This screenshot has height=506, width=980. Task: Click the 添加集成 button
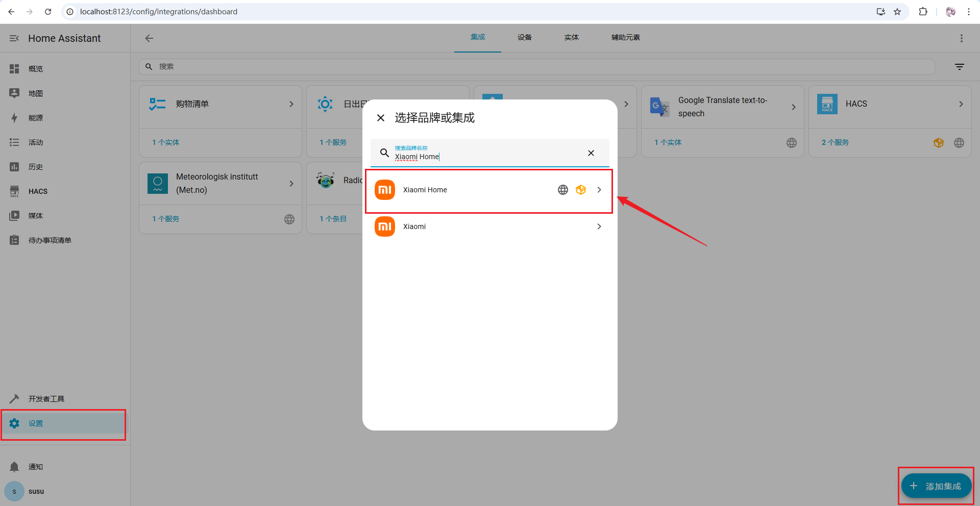point(936,486)
